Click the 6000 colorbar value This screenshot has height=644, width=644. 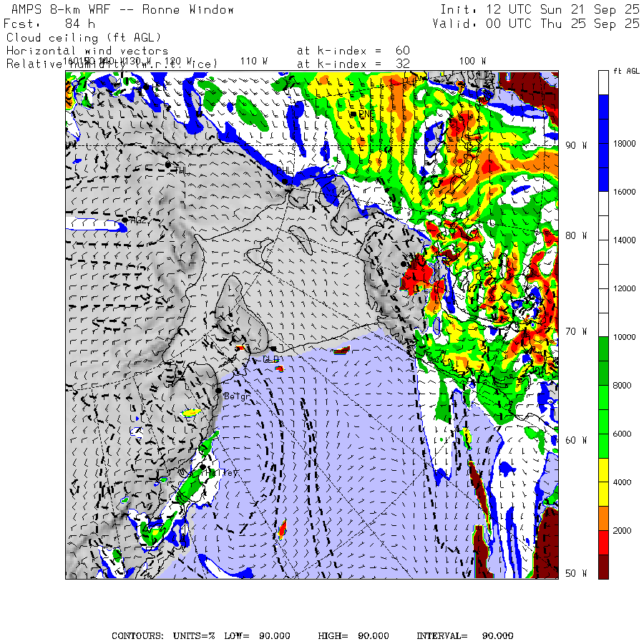(x=623, y=434)
